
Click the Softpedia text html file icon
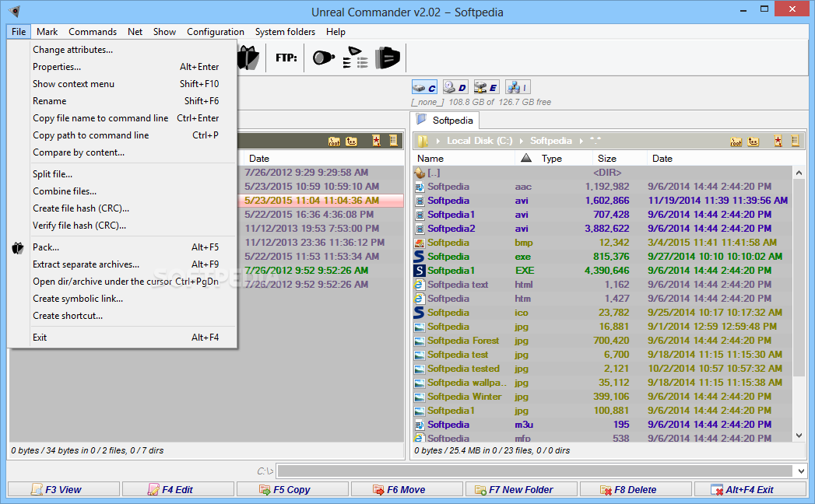[419, 285]
